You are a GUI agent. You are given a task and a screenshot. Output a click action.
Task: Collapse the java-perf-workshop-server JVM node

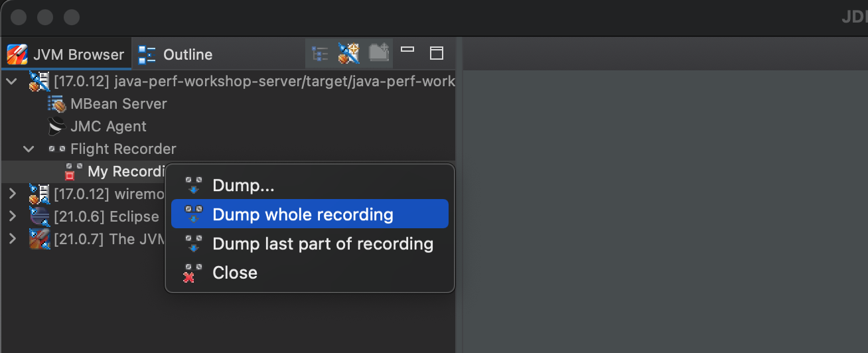[x=12, y=82]
